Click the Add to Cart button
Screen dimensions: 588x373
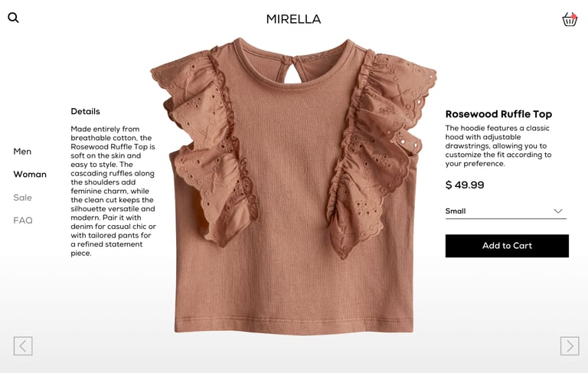pos(507,246)
